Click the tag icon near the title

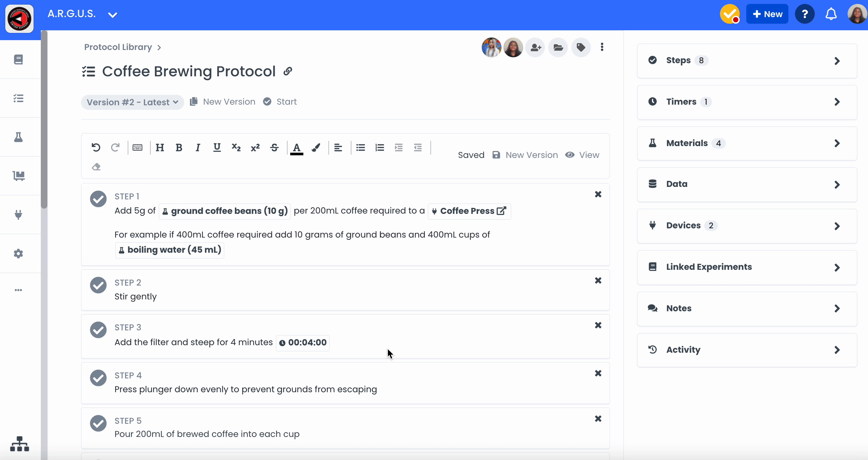pyautogui.click(x=580, y=47)
